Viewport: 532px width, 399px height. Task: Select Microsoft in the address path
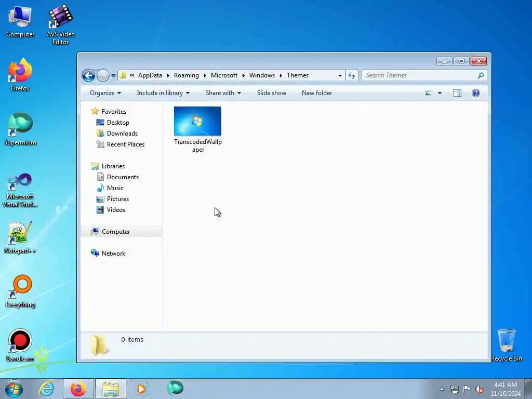click(224, 75)
